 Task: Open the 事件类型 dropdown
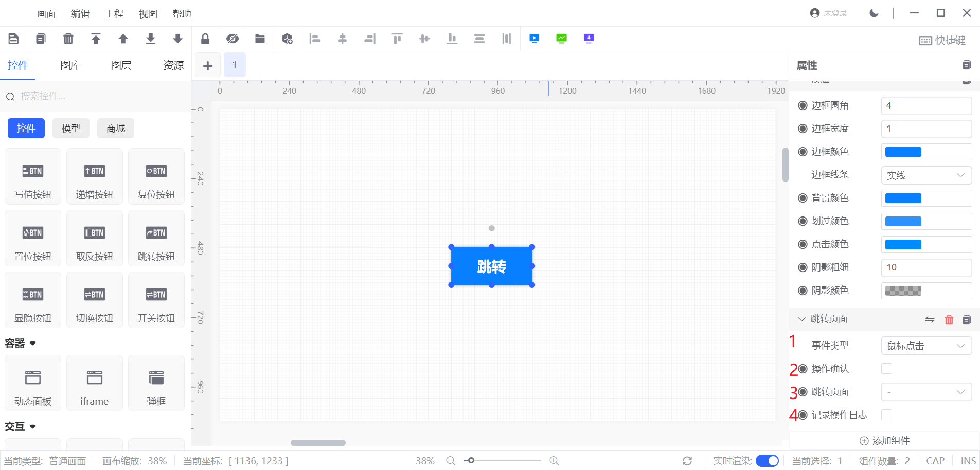(x=926, y=346)
